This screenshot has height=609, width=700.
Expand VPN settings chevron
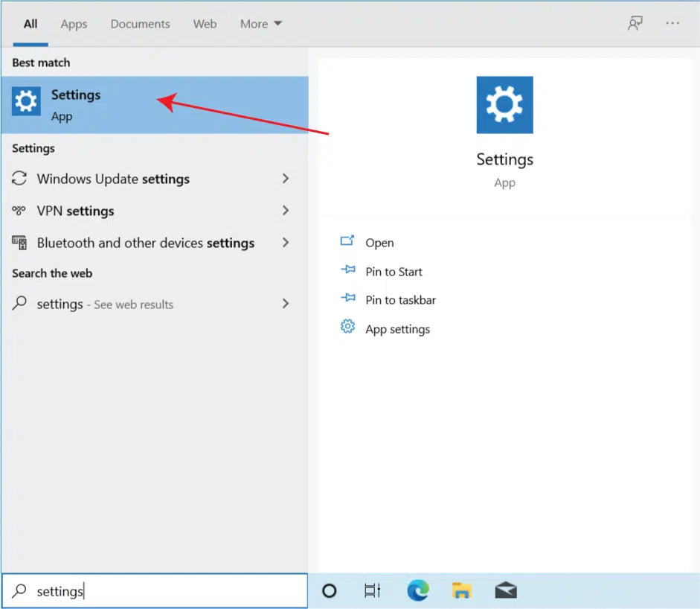pos(286,210)
